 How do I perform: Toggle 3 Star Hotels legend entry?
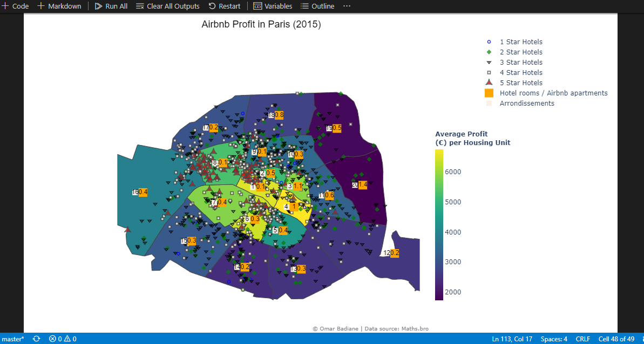[514, 63]
